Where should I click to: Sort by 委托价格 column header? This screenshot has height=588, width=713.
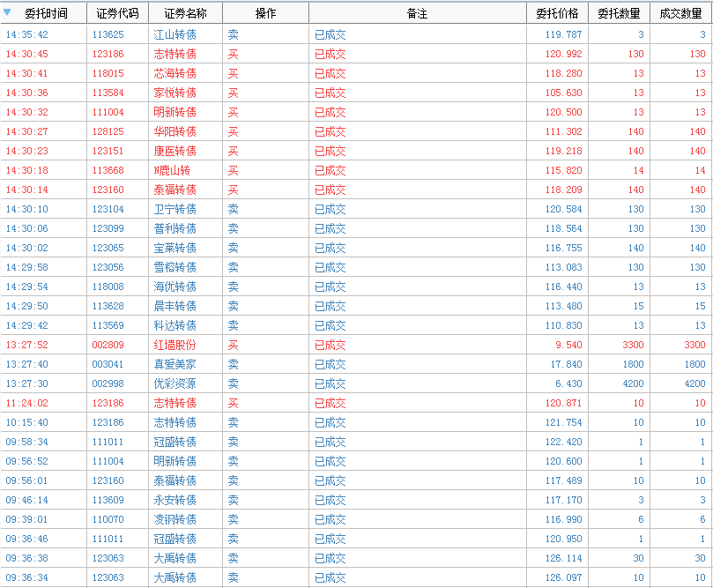(558, 13)
